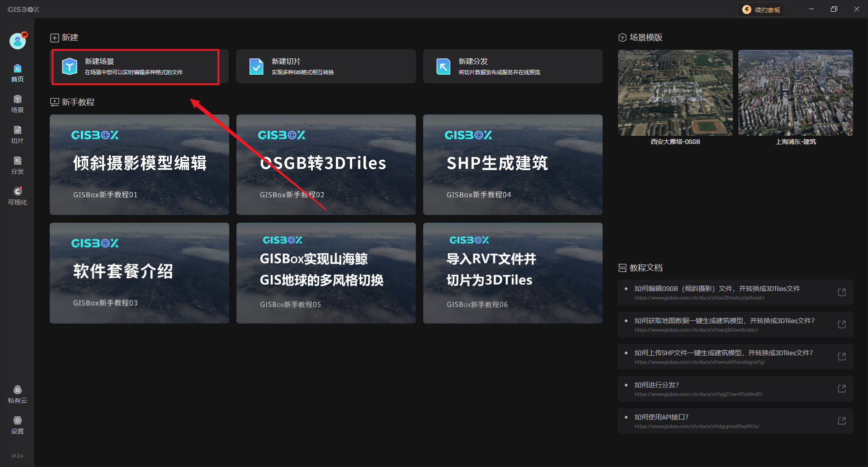Select the 可视化 visualization sidebar icon
This screenshot has height=467, width=868.
[x=17, y=196]
